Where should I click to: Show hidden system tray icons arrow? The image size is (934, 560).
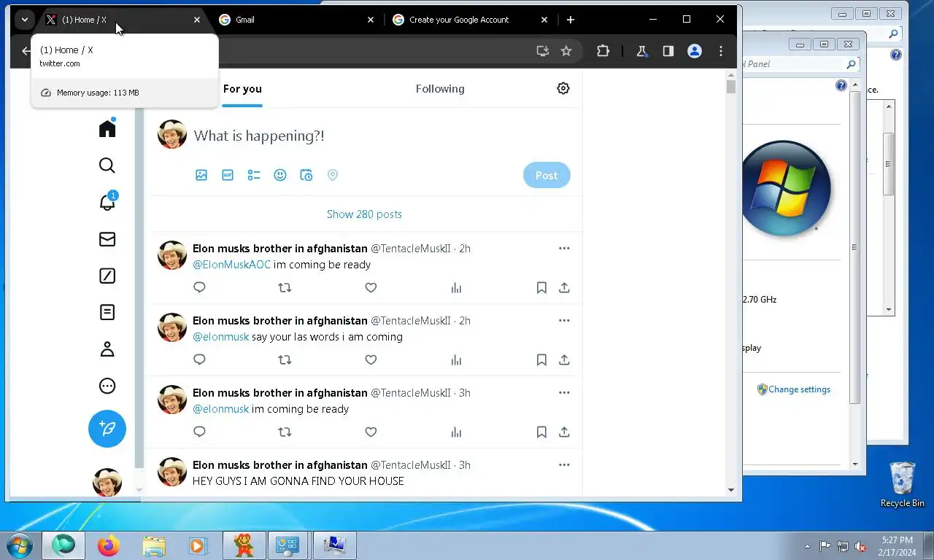tap(807, 546)
